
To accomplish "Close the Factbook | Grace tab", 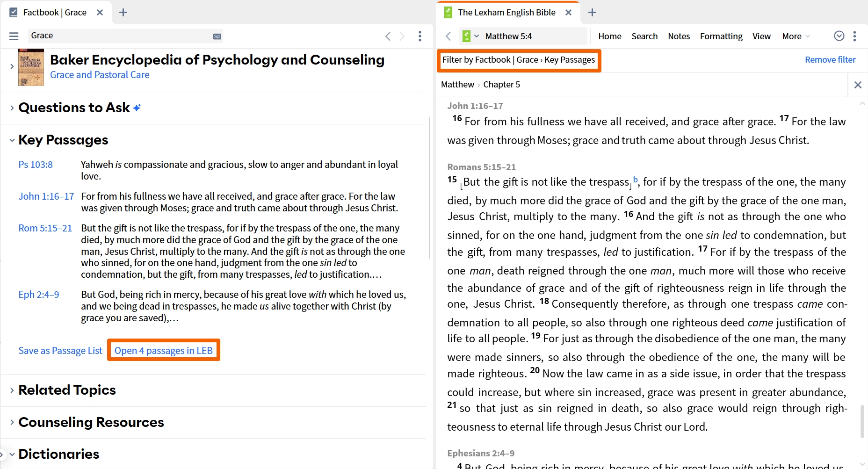I will 100,13.
